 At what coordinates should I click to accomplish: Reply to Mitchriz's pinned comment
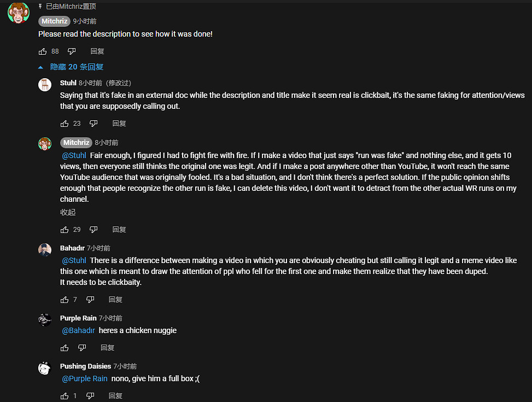[x=97, y=51]
